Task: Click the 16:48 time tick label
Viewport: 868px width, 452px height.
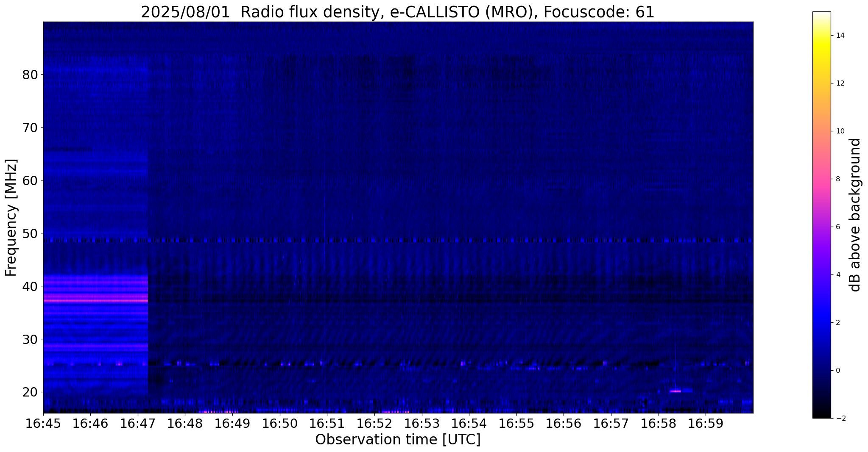Action: [185, 424]
